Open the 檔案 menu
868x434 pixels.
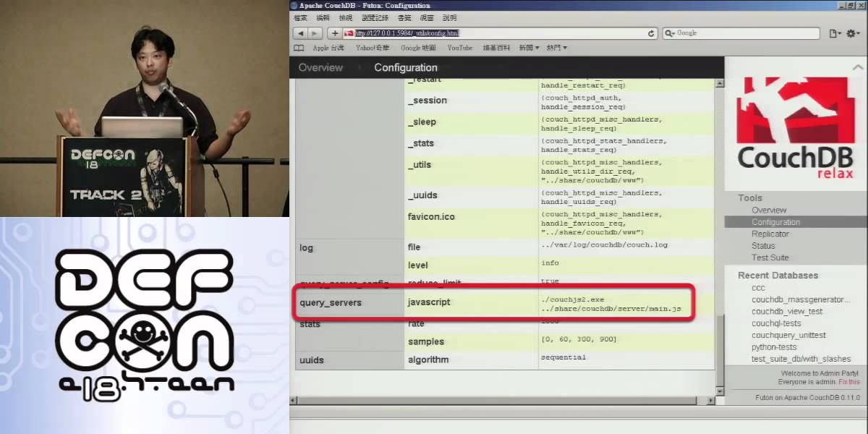[300, 18]
